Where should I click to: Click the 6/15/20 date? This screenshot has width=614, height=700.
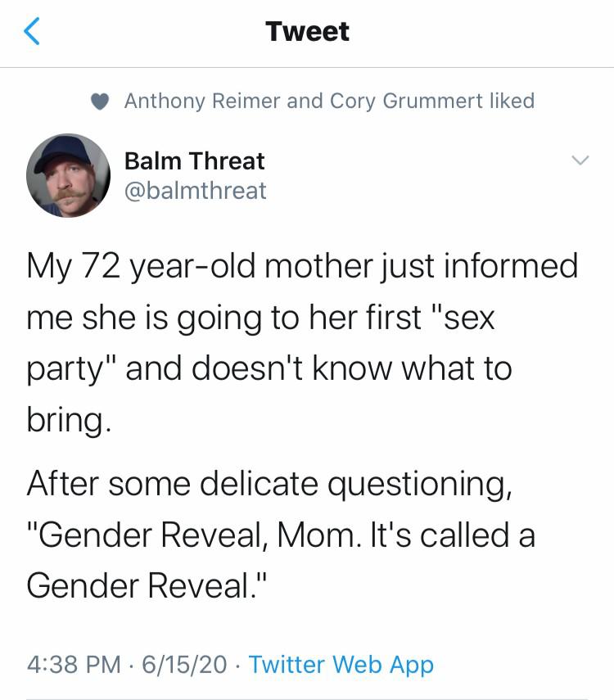[x=184, y=664]
